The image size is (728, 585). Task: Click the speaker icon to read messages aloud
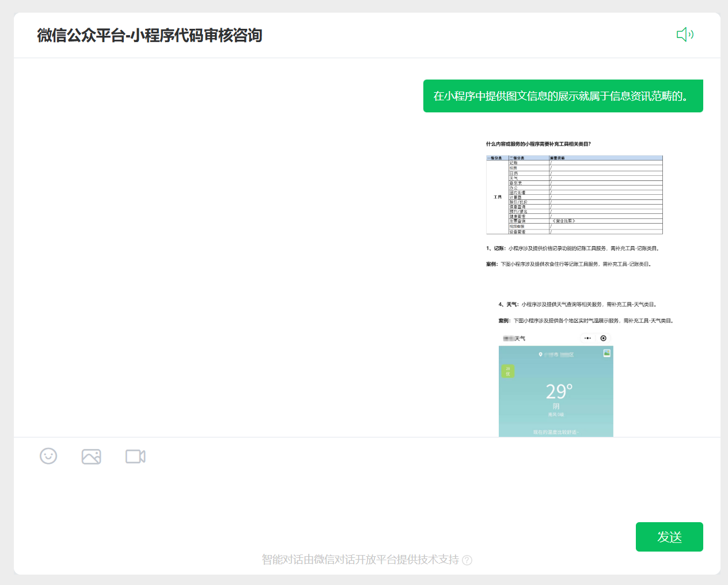point(685,35)
